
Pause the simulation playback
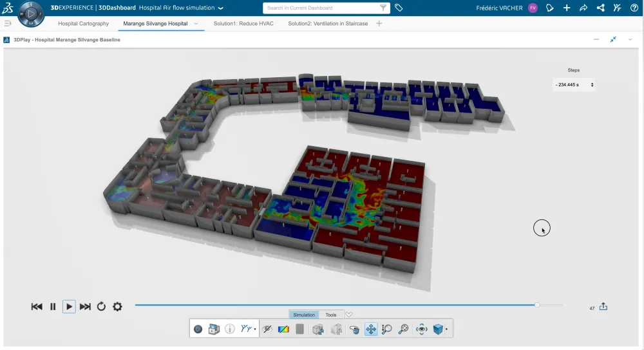(53, 307)
